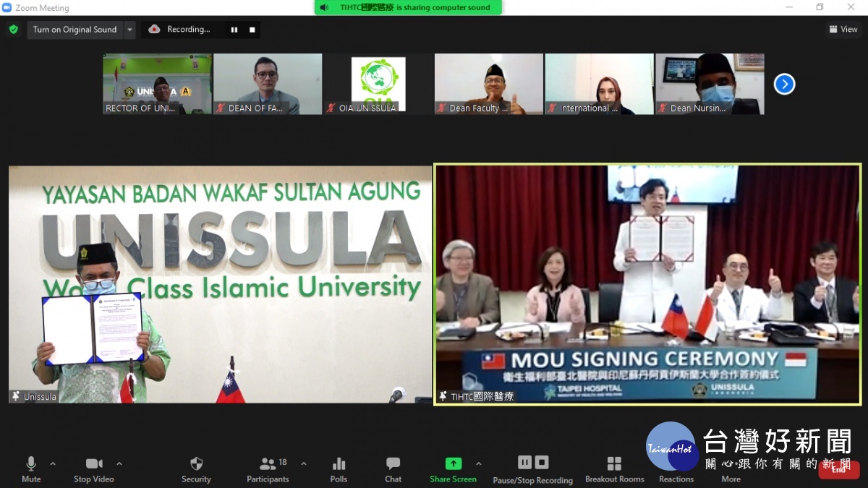Open the dropdown arrow beside Original Sound

129,30
